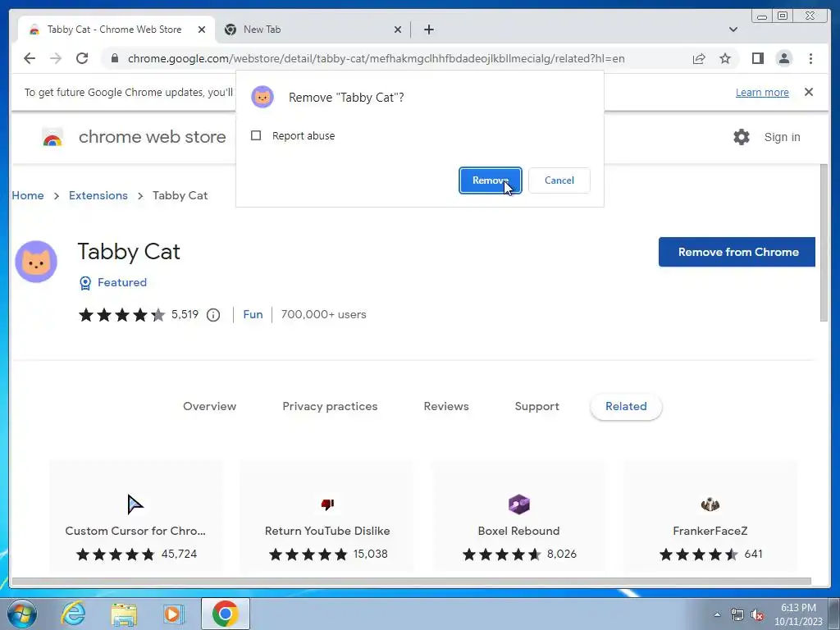840x630 pixels.
Task: Switch to the Privacy practices tab
Action: tap(330, 407)
